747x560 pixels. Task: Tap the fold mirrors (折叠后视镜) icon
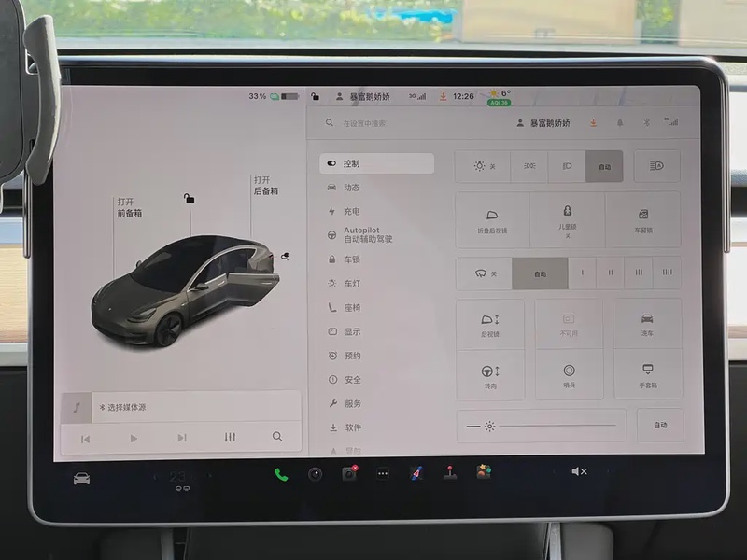click(492, 218)
